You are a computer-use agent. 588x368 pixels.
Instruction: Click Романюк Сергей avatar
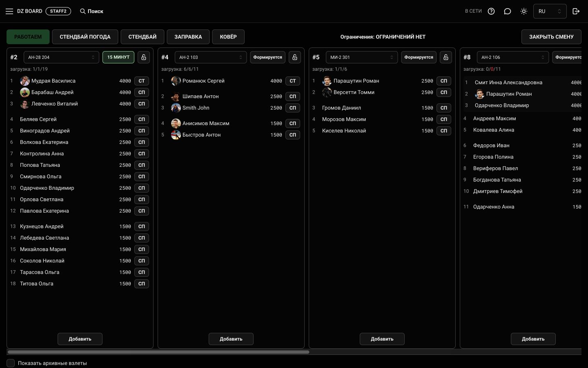point(176,81)
